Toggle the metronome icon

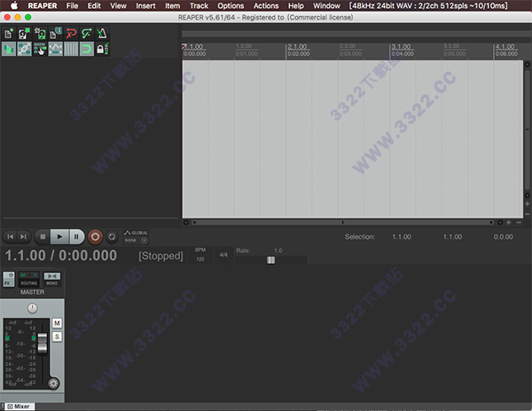click(x=102, y=33)
